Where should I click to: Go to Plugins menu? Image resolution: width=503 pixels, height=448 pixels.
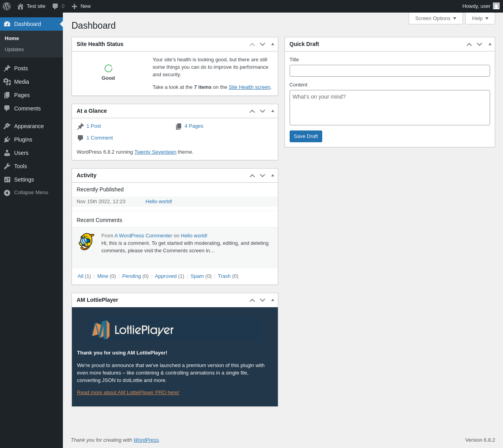tap(31, 140)
